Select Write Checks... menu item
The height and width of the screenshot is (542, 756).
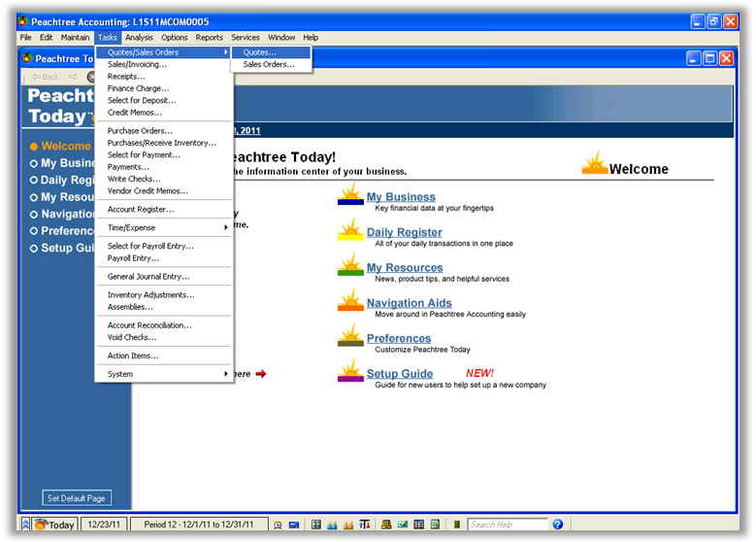(x=164, y=179)
